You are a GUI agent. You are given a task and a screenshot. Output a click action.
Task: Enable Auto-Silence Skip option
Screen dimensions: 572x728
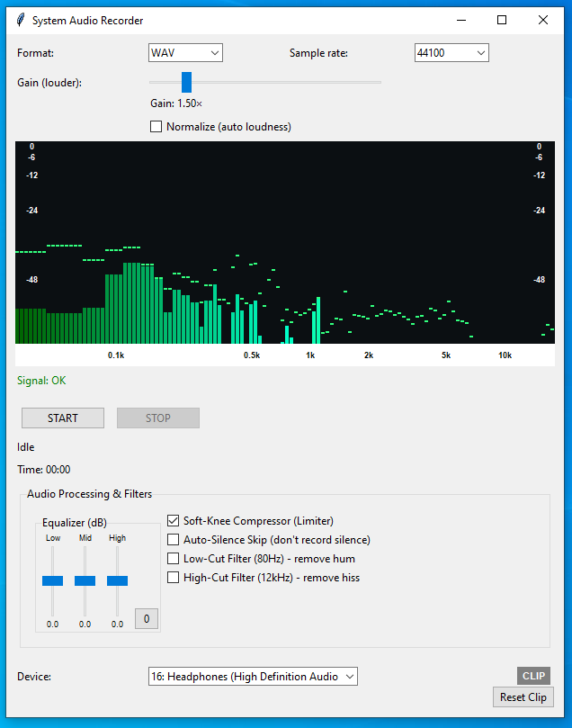(x=174, y=540)
